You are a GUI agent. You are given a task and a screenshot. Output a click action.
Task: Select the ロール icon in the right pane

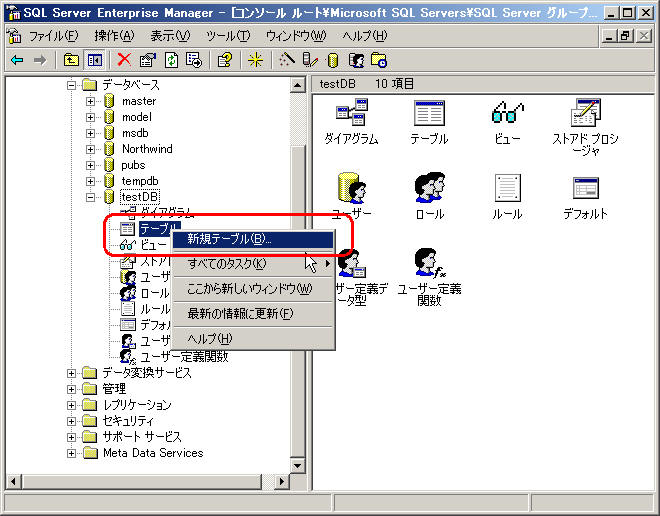point(429,189)
